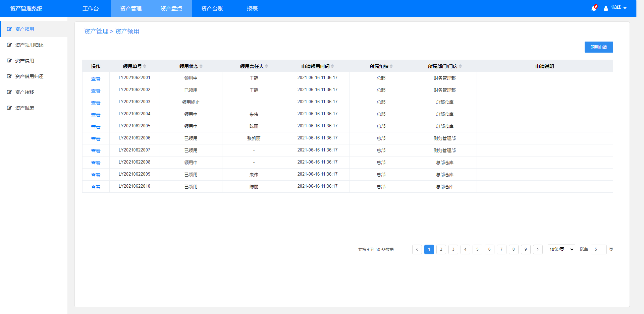Click 查看 for LY20210622004
The height and width of the screenshot is (314, 644).
click(x=96, y=115)
